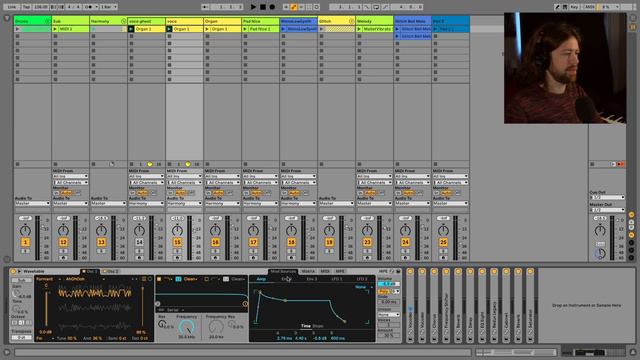The height and width of the screenshot is (360, 640).
Task: Fold the Glitch group track
Action: coord(351,21)
